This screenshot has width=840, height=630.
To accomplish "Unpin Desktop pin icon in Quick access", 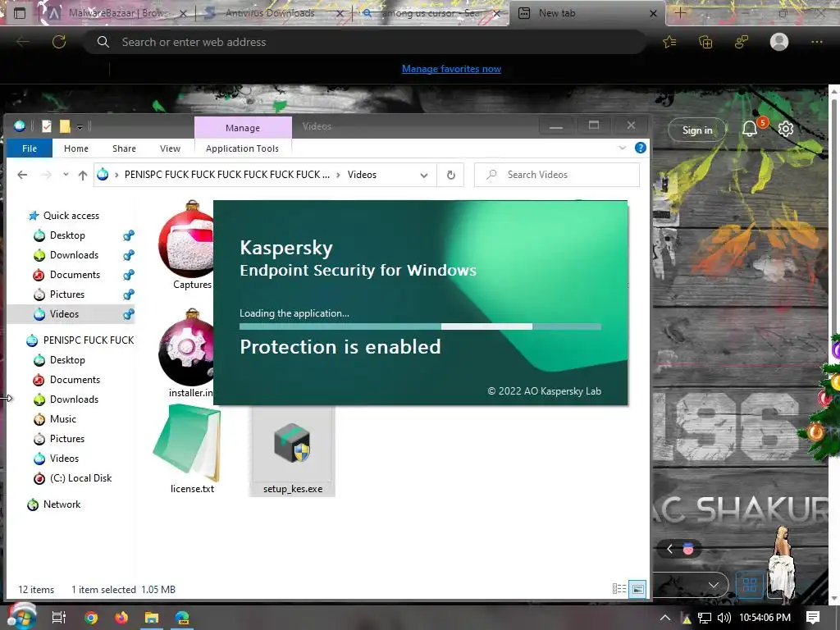I will [129, 235].
